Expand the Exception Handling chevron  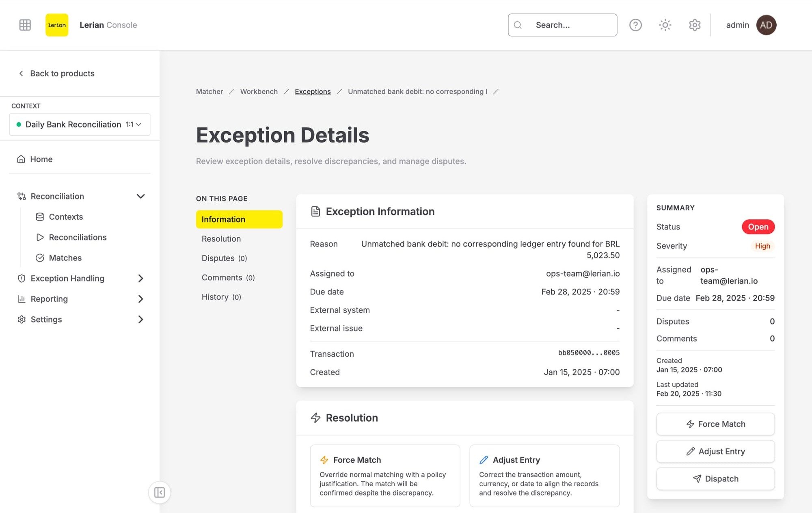pos(140,278)
